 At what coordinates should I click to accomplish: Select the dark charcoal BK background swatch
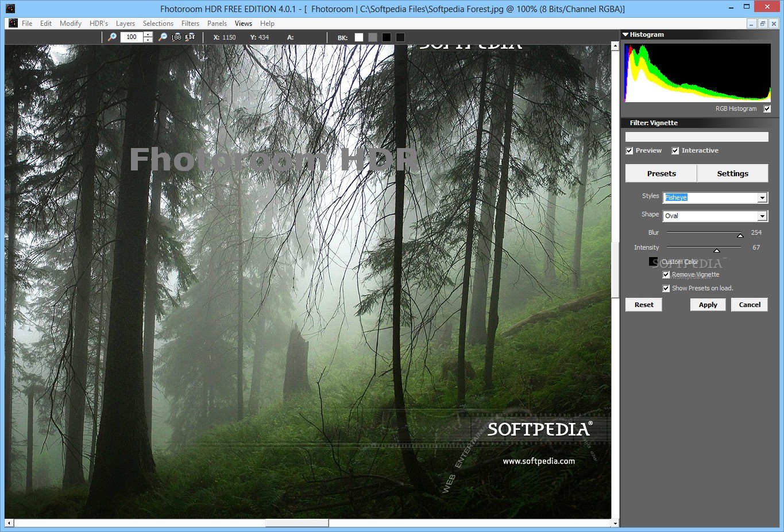point(400,37)
